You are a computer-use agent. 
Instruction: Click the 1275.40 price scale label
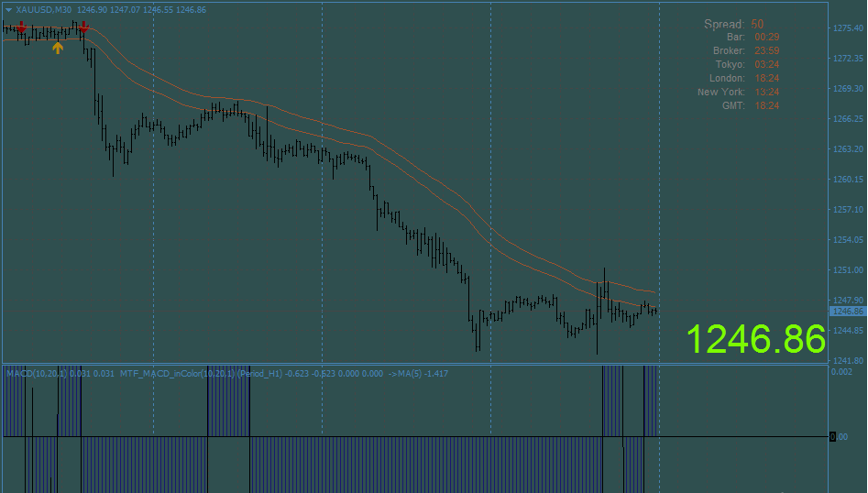[848, 28]
